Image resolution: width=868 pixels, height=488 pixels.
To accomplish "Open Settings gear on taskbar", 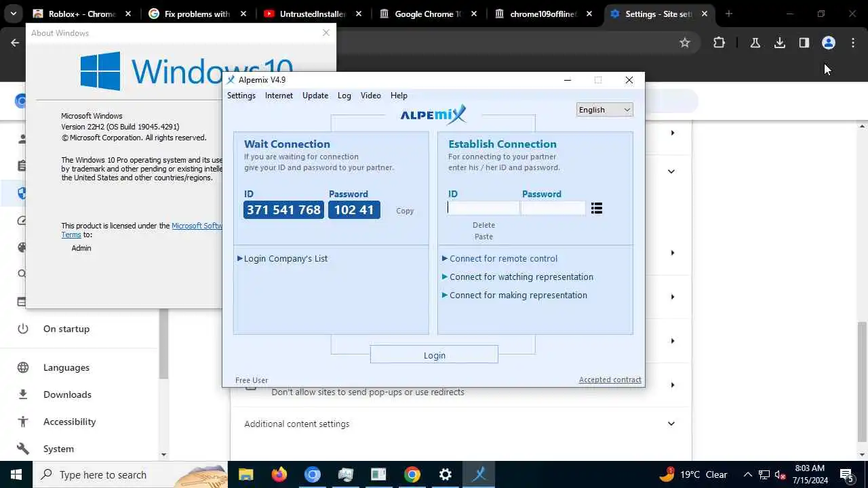I will coord(446,474).
